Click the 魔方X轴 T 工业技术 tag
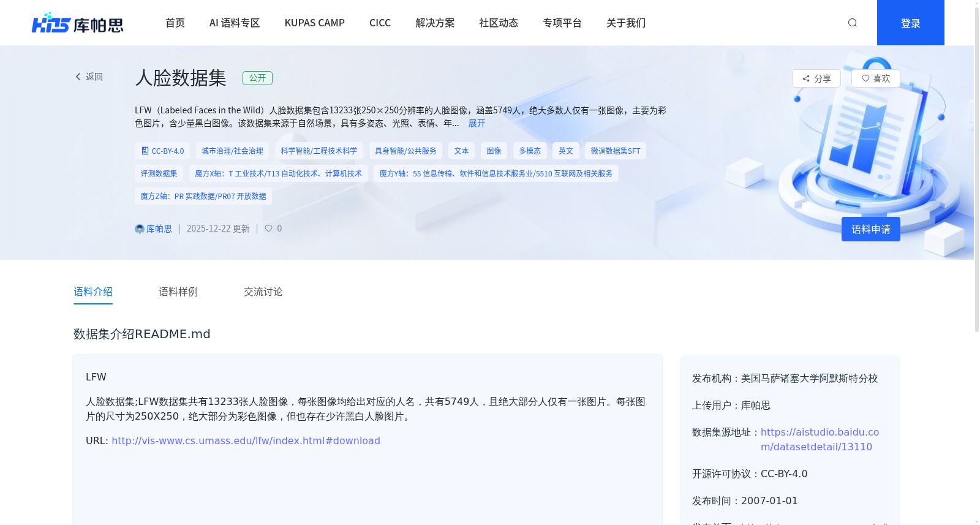This screenshot has width=980, height=525. pos(279,173)
